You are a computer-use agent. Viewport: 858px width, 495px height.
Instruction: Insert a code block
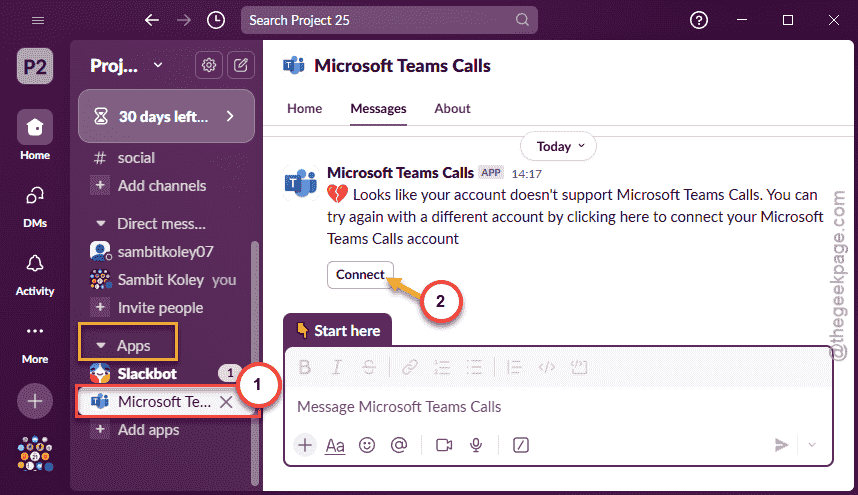pyautogui.click(x=579, y=367)
